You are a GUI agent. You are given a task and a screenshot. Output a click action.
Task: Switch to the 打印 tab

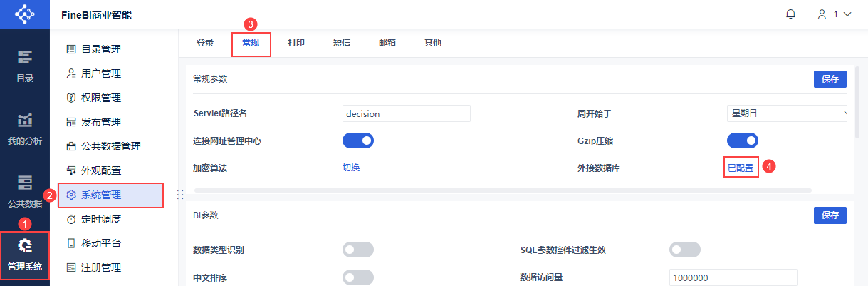pos(296,43)
